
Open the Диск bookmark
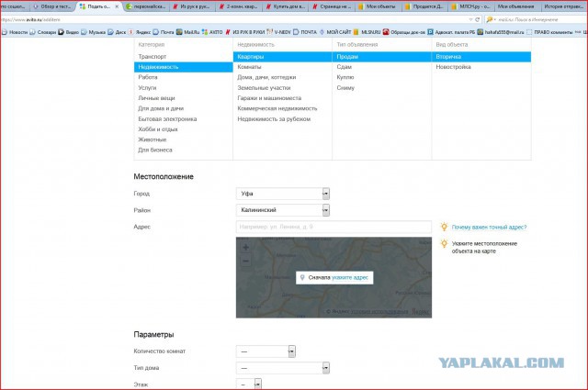pyautogui.click(x=117, y=32)
